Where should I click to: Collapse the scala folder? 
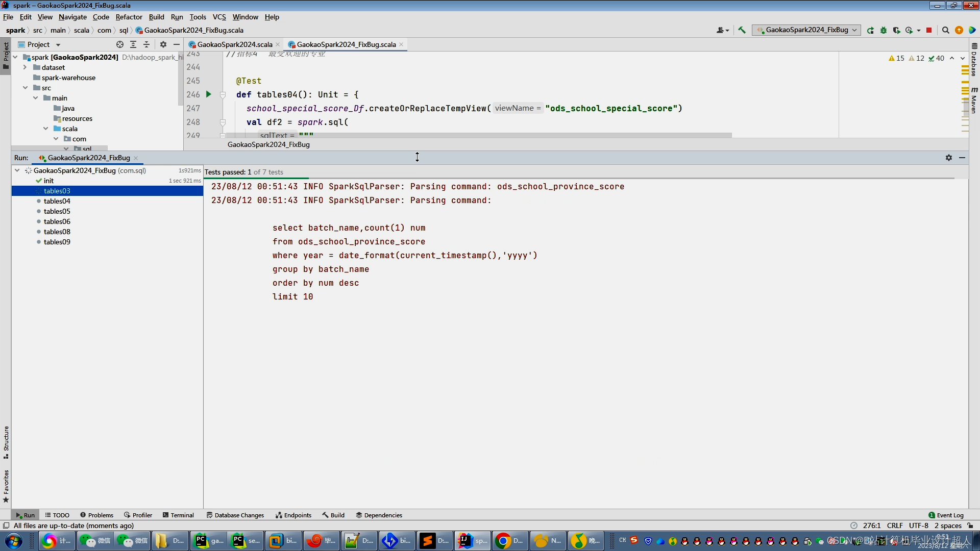pyautogui.click(x=45, y=129)
